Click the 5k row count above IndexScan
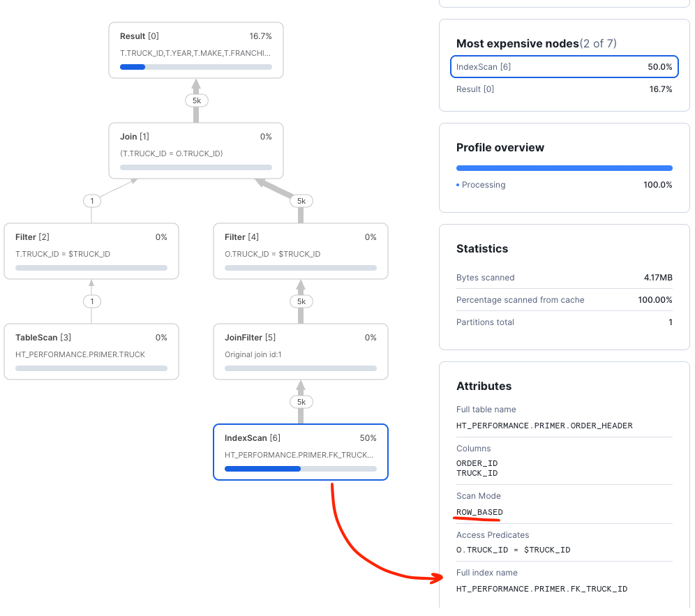This screenshot has width=695, height=616. click(x=301, y=402)
